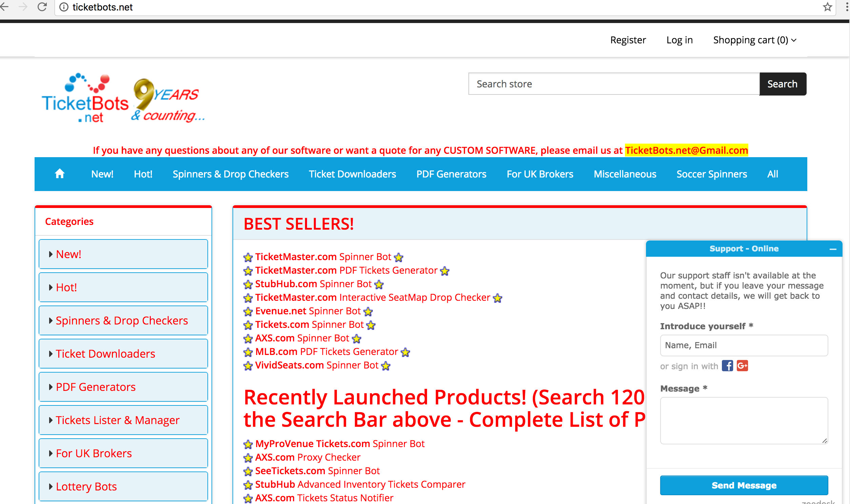Open MyProVenue Tickets.com Spinner Bot link
The height and width of the screenshot is (504, 850).
(x=340, y=444)
